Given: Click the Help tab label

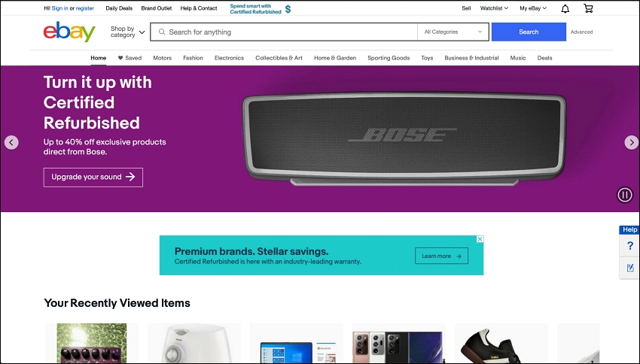Looking at the screenshot, I should click(x=629, y=230).
